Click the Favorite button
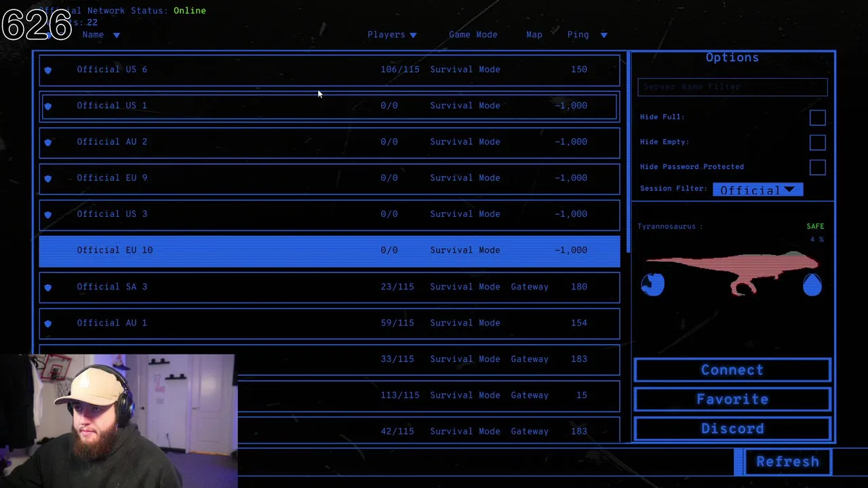Screen dimensions: 868x488 point(732,399)
